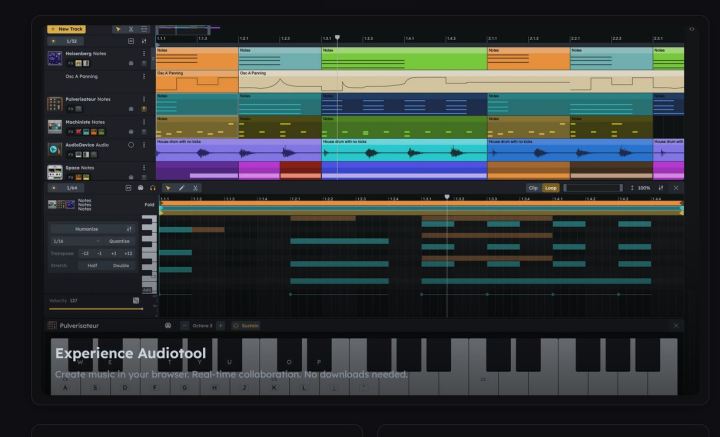Pick the pencil draw tool in note editor
The height and width of the screenshot is (437, 720).
coord(182,188)
